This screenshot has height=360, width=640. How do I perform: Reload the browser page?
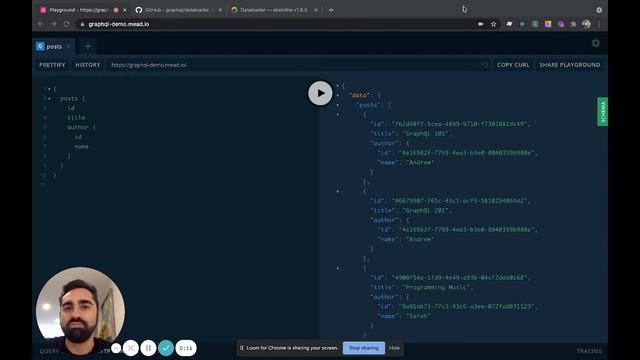pyautogui.click(x=67, y=24)
